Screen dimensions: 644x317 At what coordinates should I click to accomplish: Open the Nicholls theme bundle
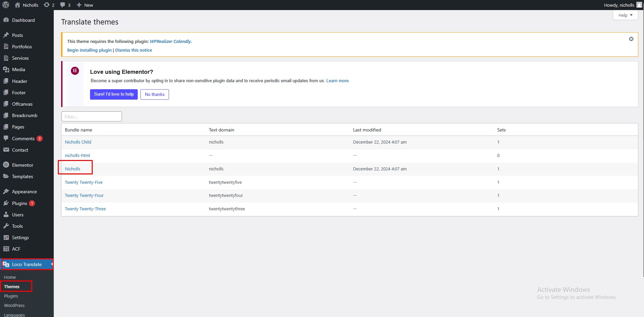73,169
